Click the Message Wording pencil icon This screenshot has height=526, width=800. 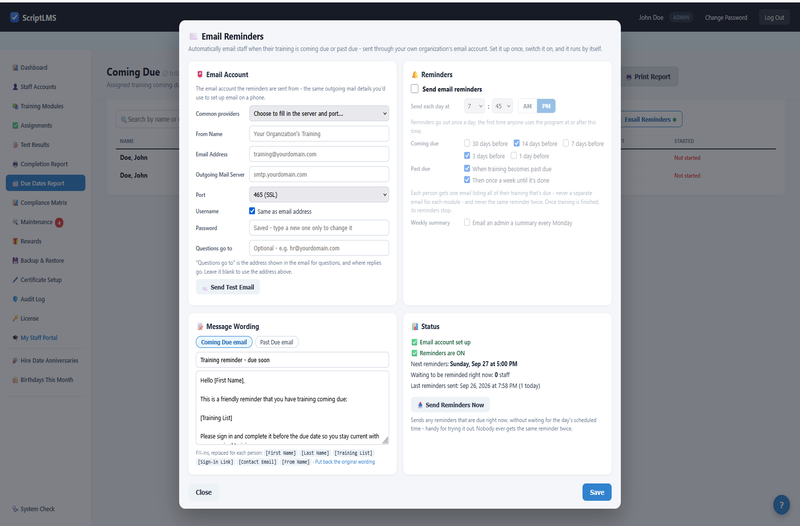click(x=200, y=327)
